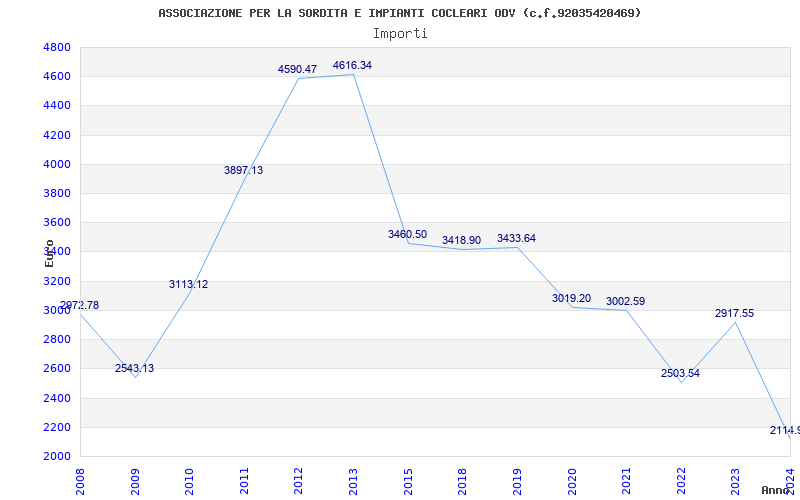Select the 3002.59 data label

point(626,302)
